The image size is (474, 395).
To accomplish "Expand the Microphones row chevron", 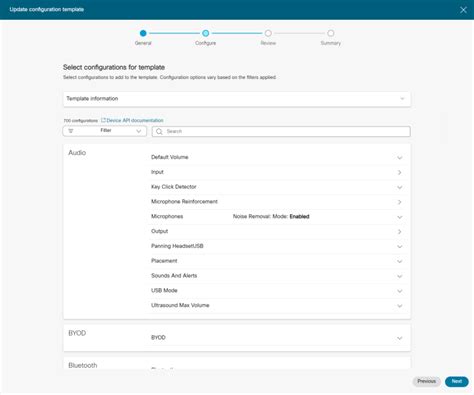I will (399, 217).
